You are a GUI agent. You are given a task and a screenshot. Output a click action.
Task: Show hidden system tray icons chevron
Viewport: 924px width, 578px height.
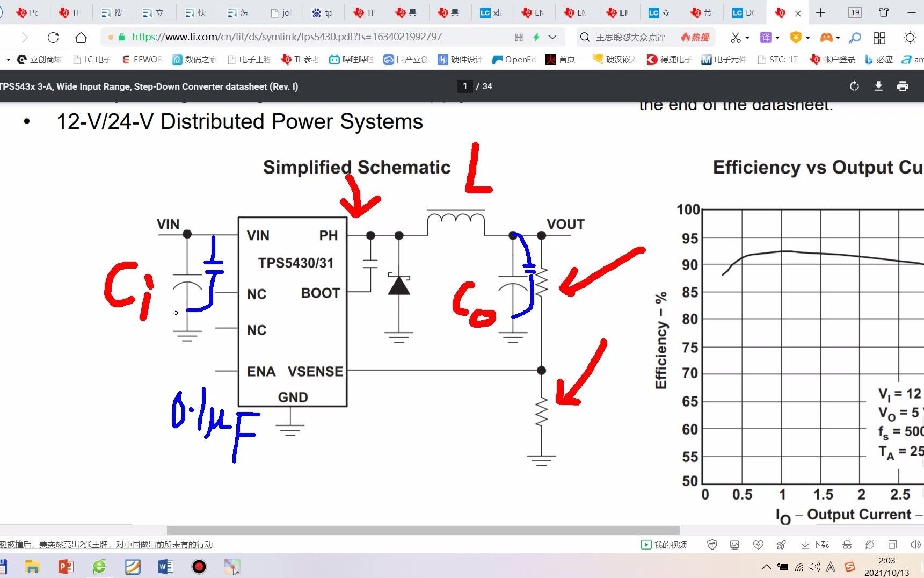[766, 567]
